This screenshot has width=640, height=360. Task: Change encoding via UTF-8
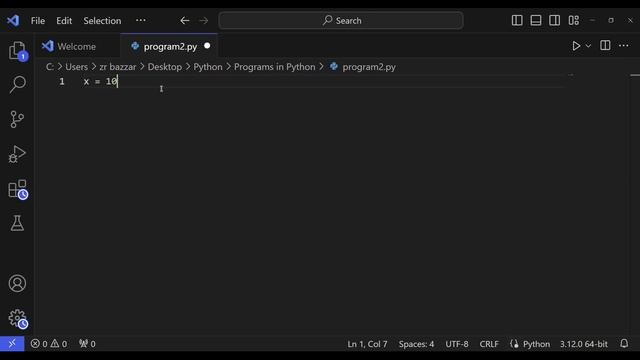(x=457, y=344)
